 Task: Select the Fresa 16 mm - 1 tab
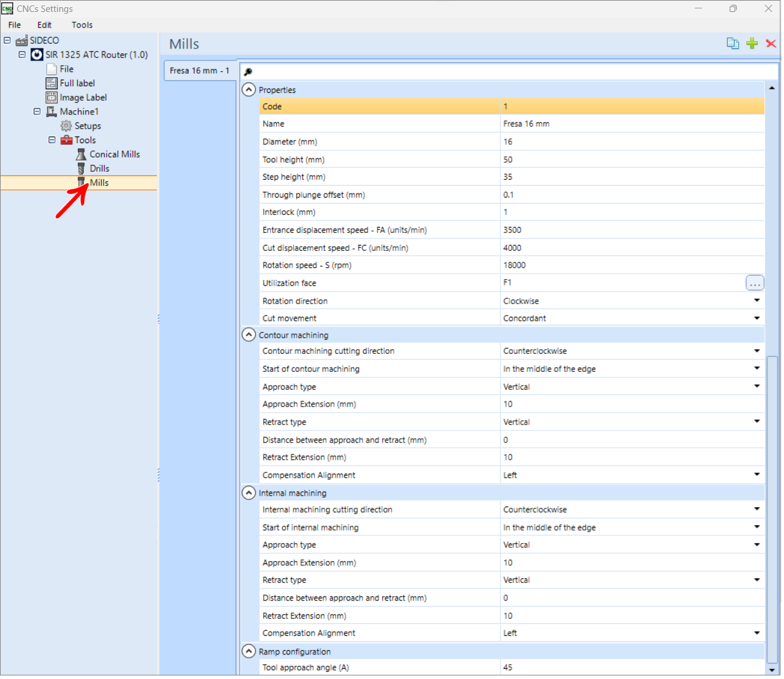[200, 71]
